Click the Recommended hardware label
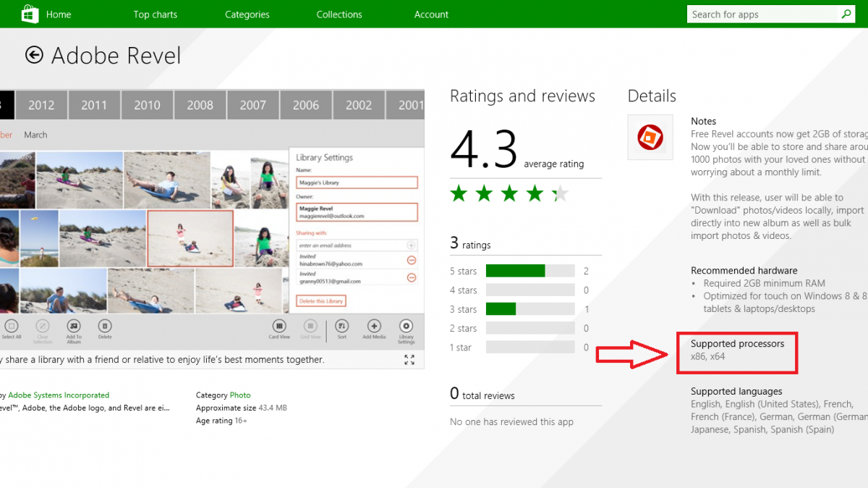868x488 pixels. click(x=744, y=270)
